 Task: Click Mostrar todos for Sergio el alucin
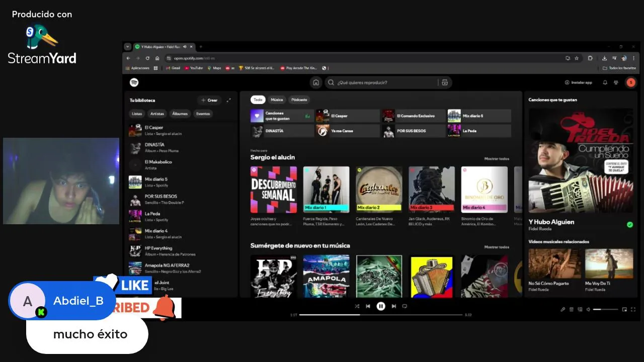click(x=497, y=159)
